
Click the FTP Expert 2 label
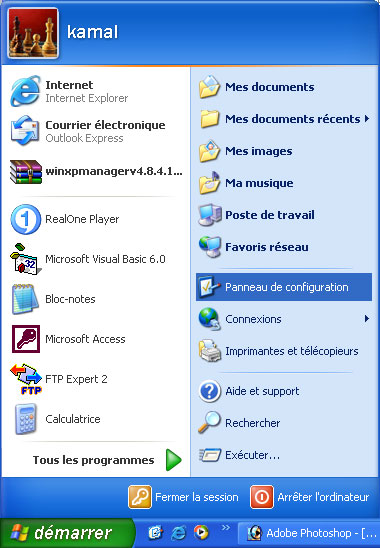point(76,379)
